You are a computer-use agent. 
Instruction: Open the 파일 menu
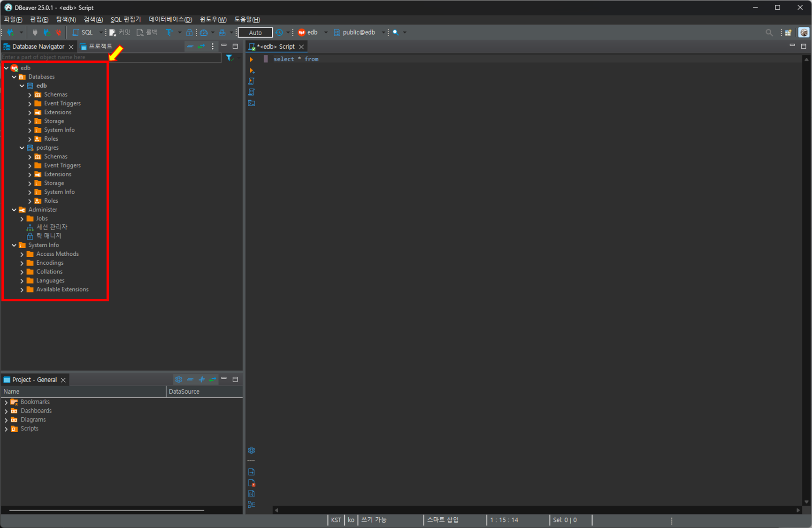pos(13,19)
